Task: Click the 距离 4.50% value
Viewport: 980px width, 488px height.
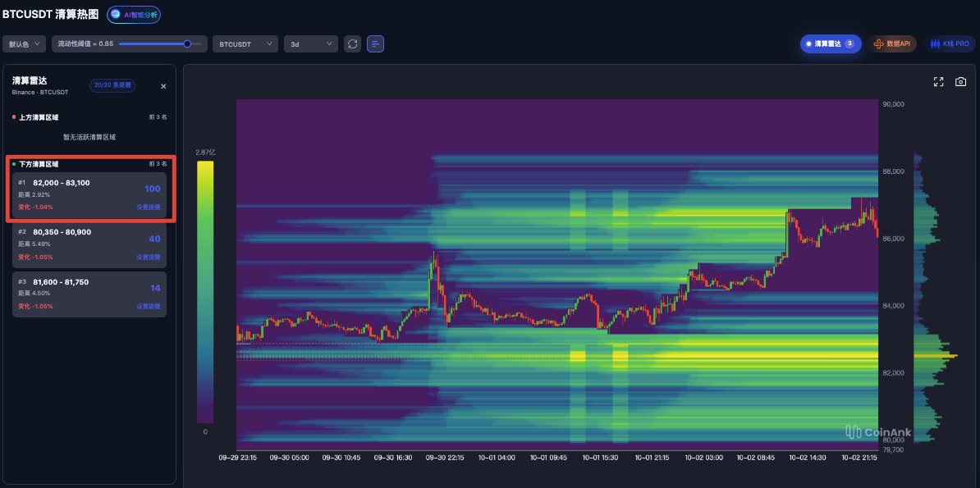Action: pos(34,293)
